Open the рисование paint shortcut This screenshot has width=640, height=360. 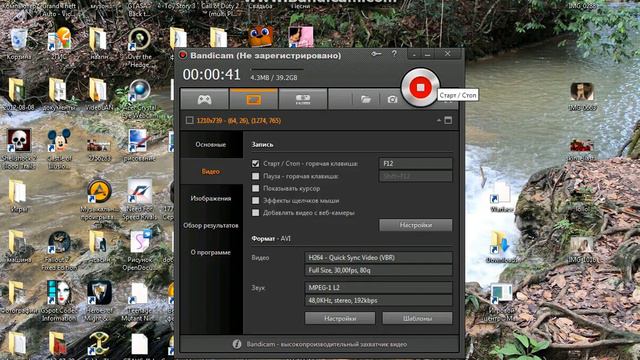139,145
